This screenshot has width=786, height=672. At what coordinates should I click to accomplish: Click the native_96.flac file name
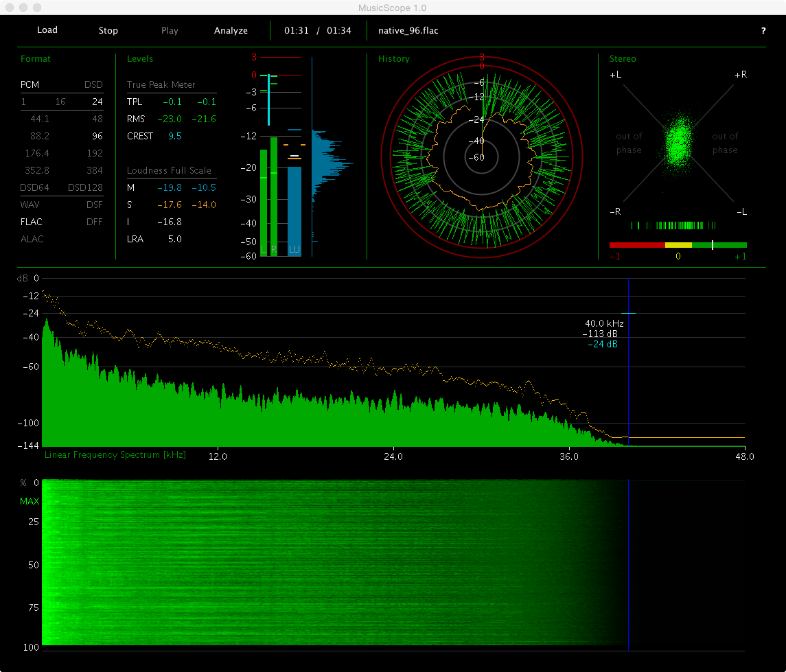click(x=408, y=31)
